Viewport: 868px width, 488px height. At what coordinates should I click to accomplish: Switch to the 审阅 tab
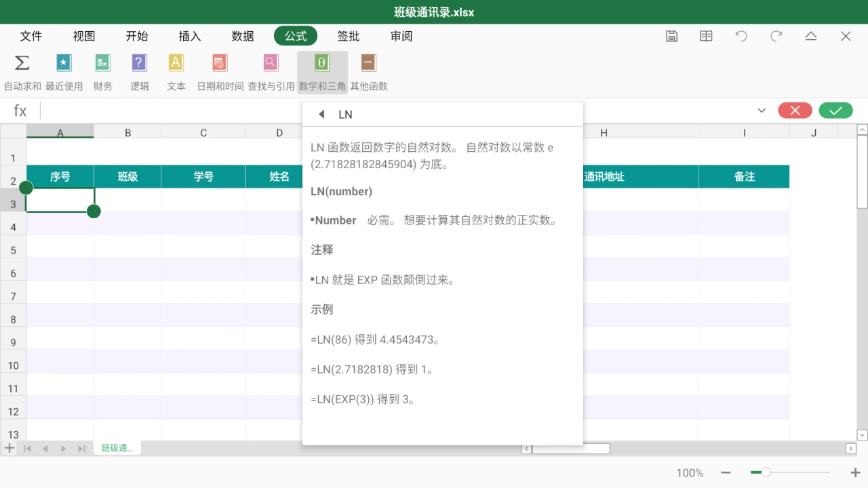point(401,37)
